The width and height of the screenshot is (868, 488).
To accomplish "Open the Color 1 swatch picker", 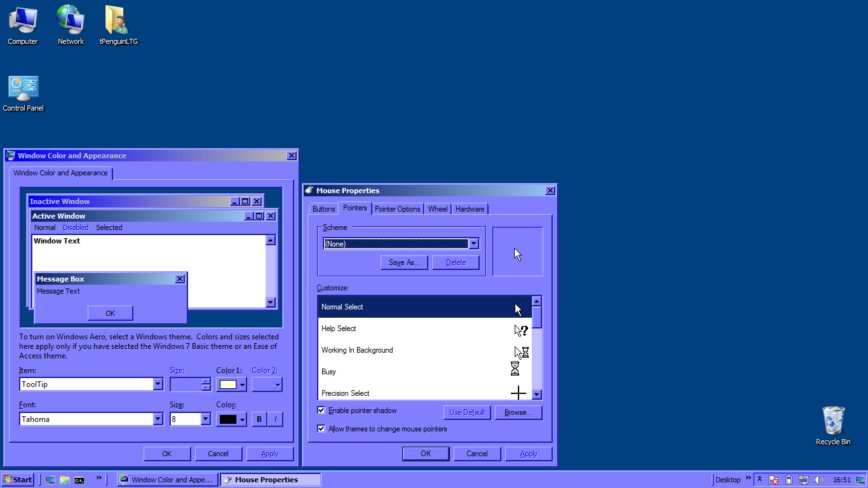I will point(231,384).
